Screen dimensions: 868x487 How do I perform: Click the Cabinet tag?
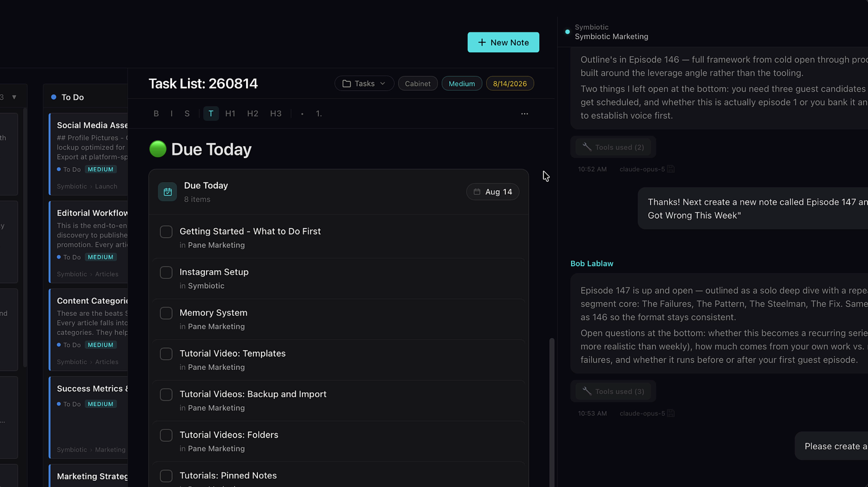pos(418,84)
